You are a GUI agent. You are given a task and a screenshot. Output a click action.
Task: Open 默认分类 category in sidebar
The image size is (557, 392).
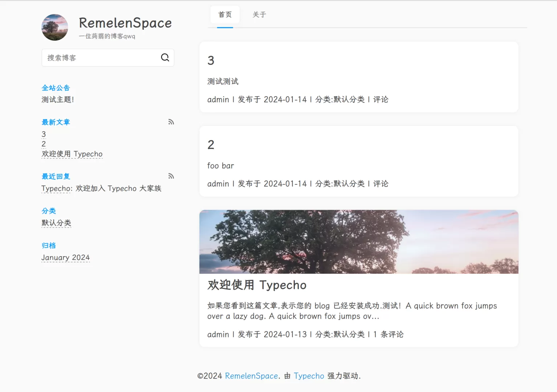tap(56, 223)
